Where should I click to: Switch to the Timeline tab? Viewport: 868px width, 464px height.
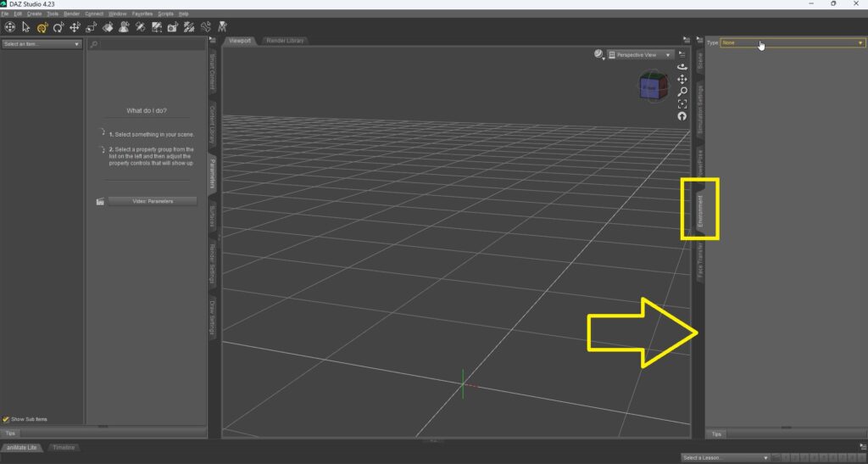click(x=64, y=447)
